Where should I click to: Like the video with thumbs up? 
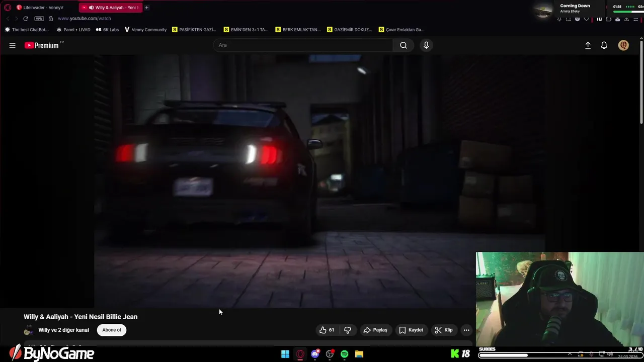[327, 330]
